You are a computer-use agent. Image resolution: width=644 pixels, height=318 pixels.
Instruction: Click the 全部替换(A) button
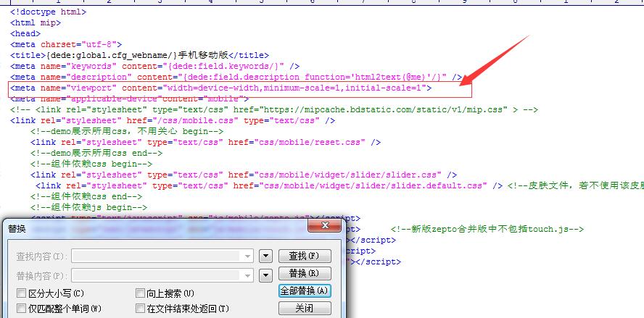click(305, 290)
